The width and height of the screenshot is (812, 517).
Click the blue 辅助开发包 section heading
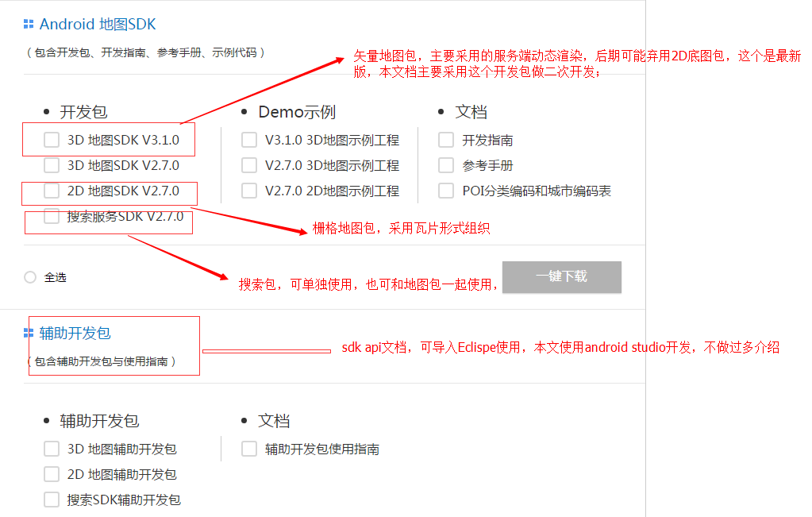[x=75, y=333]
